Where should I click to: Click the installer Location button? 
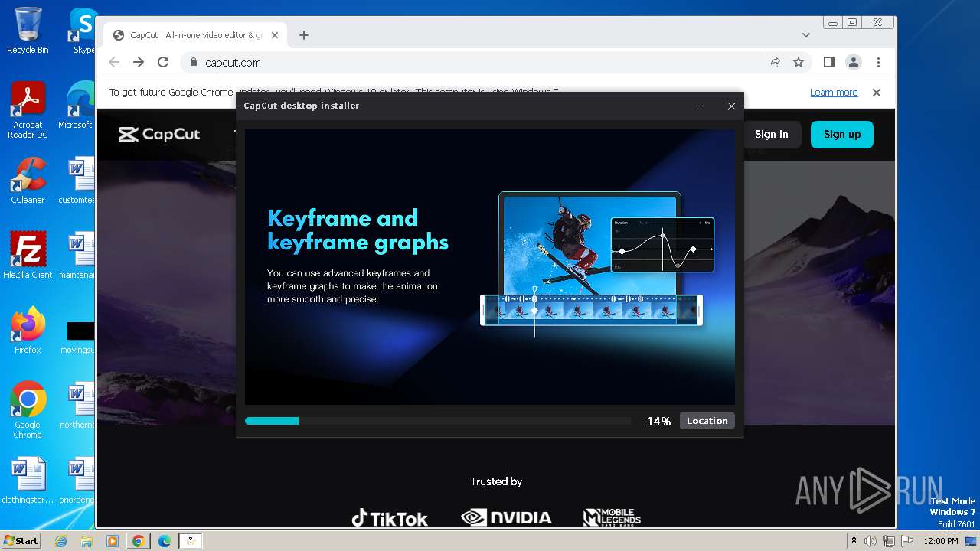coord(707,421)
